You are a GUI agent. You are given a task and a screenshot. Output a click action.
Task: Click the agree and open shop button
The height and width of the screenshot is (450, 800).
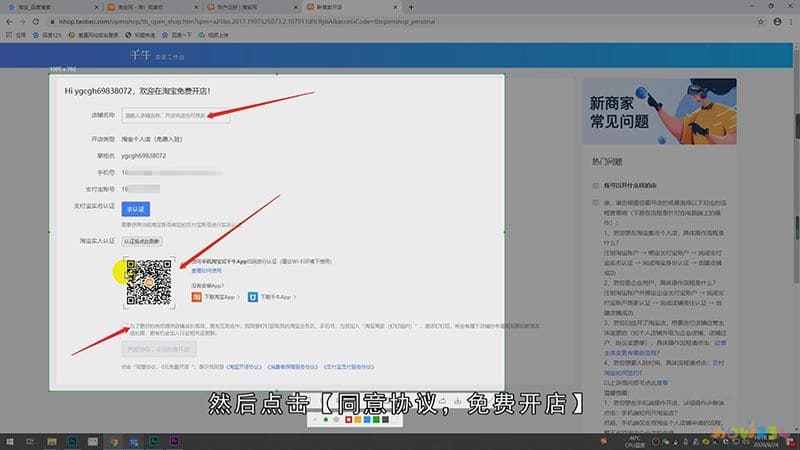coord(159,349)
